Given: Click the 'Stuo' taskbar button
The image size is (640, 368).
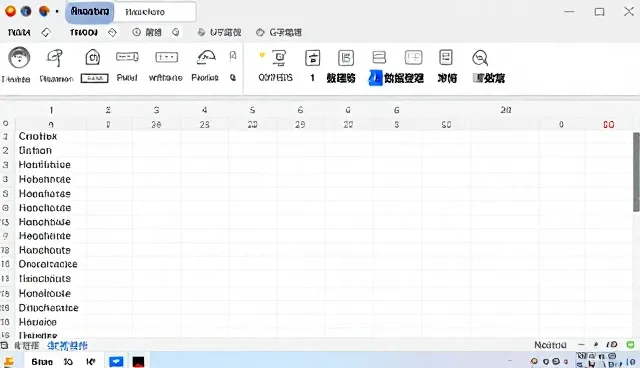Looking at the screenshot, I should pos(42,362).
